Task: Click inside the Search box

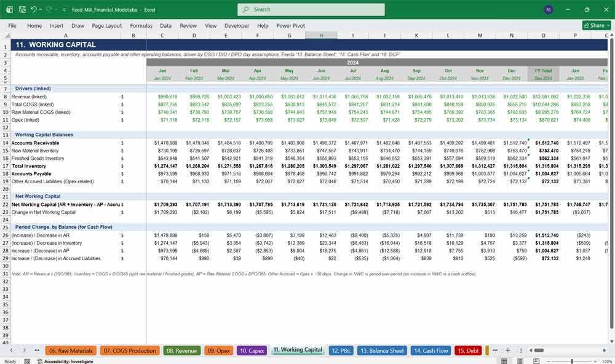Action: tap(311, 9)
